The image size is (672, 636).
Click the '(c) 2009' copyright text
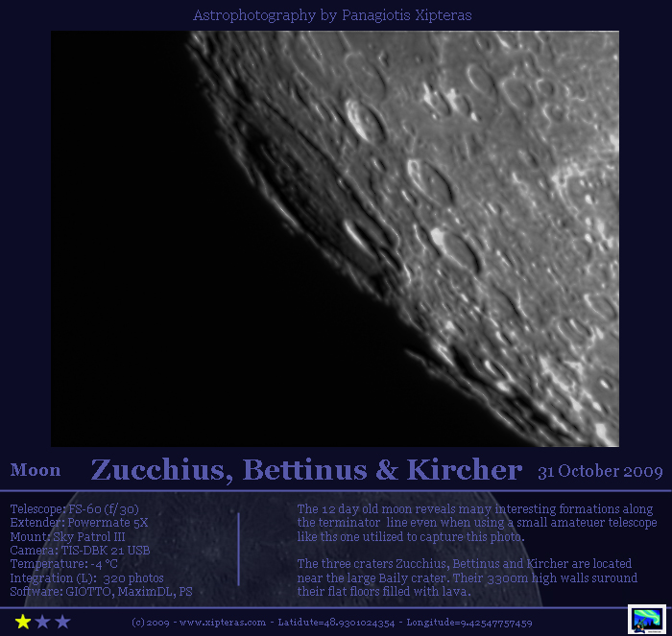(x=151, y=623)
